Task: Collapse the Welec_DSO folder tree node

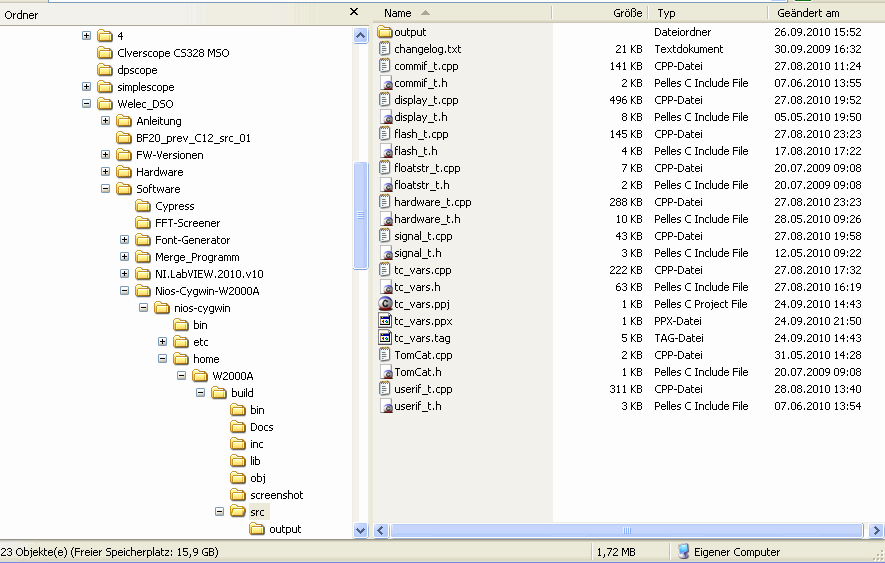Action: click(x=86, y=103)
